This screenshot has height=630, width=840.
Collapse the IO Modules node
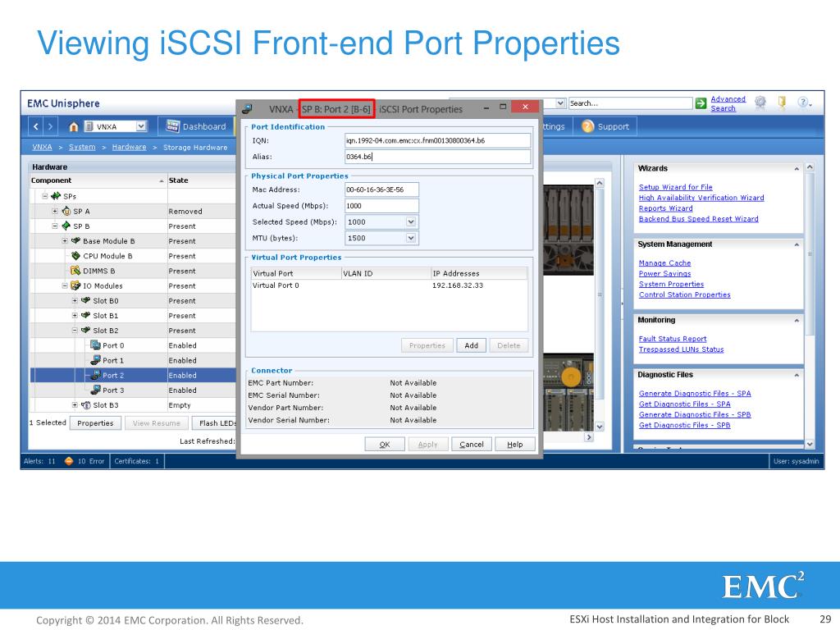pos(65,285)
